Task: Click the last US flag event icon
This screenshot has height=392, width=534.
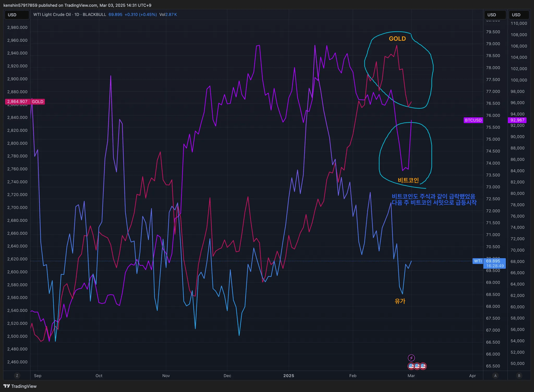Action: (423, 366)
